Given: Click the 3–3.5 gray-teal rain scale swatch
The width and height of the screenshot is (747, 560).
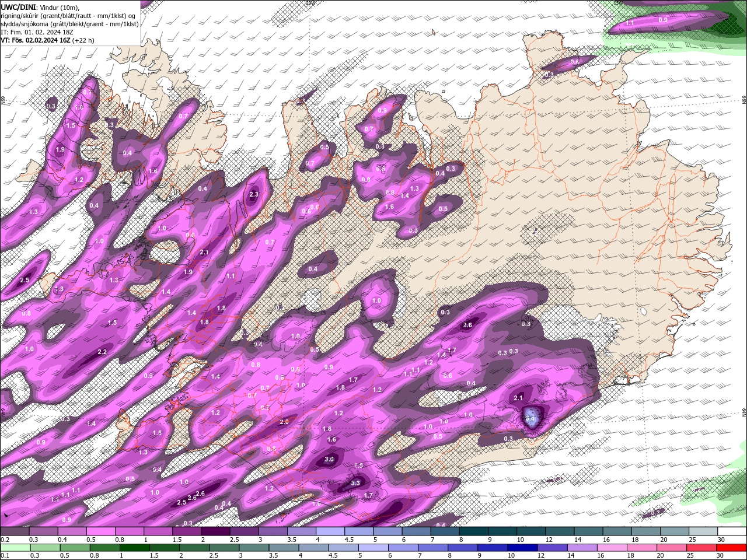Looking at the screenshot, I should (x=253, y=547).
